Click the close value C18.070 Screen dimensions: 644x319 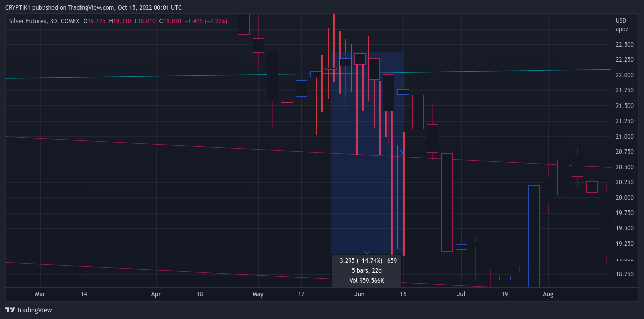[171, 21]
